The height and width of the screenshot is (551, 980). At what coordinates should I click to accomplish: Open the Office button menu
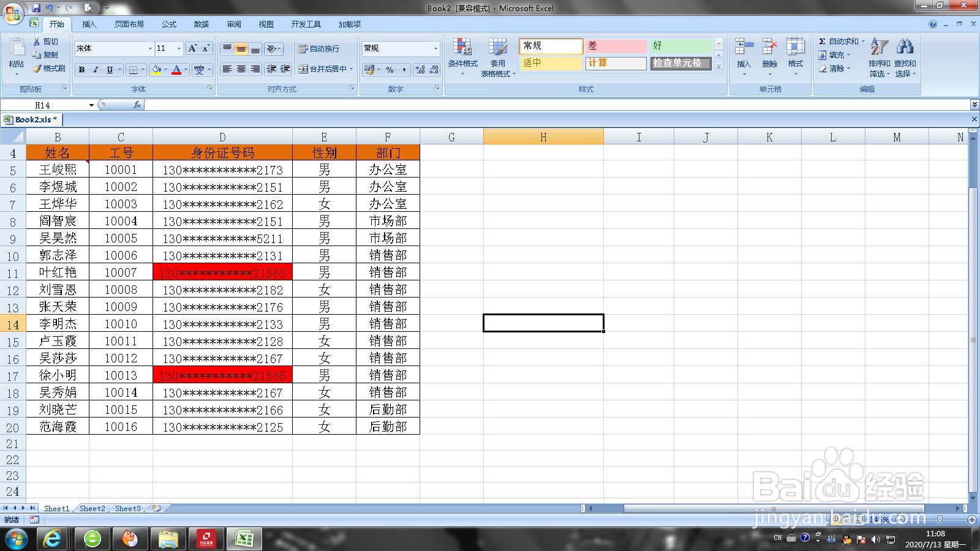click(13, 13)
